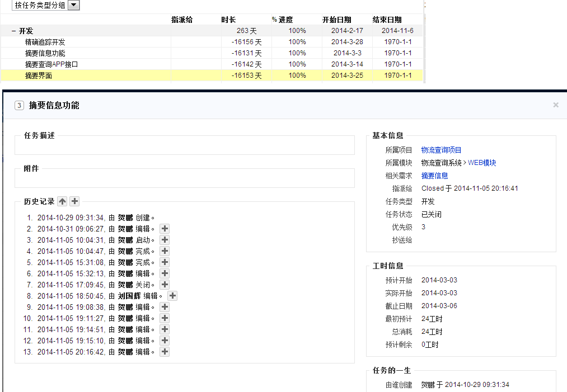Expand details of history record 3
The height and width of the screenshot is (392, 567).
tap(165, 240)
